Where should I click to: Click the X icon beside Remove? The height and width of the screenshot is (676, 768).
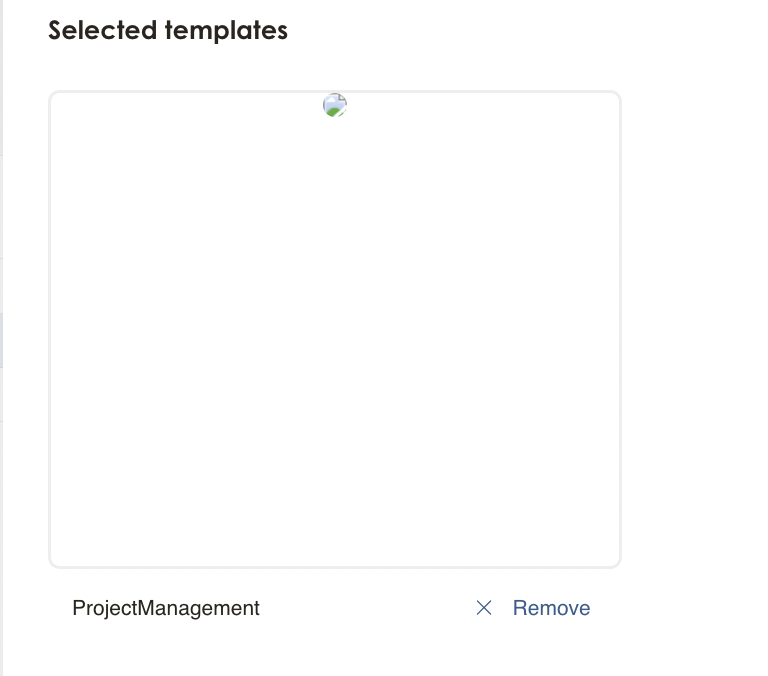(484, 608)
